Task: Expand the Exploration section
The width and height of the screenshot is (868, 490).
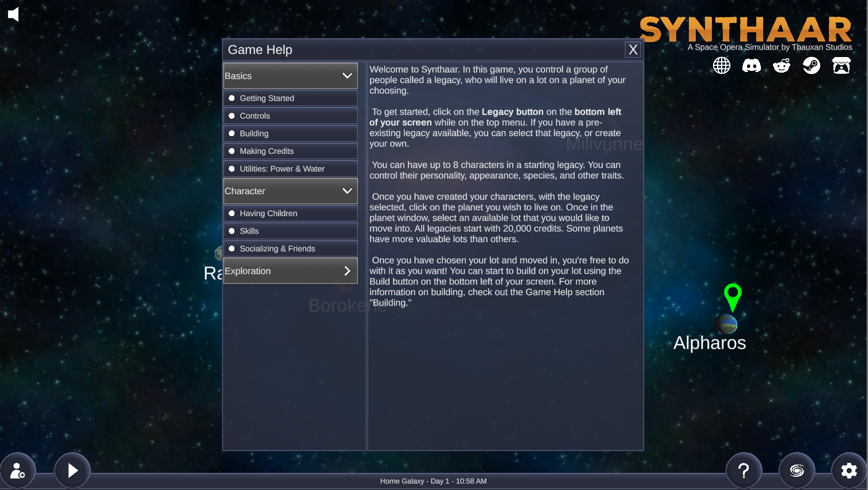Action: (290, 271)
